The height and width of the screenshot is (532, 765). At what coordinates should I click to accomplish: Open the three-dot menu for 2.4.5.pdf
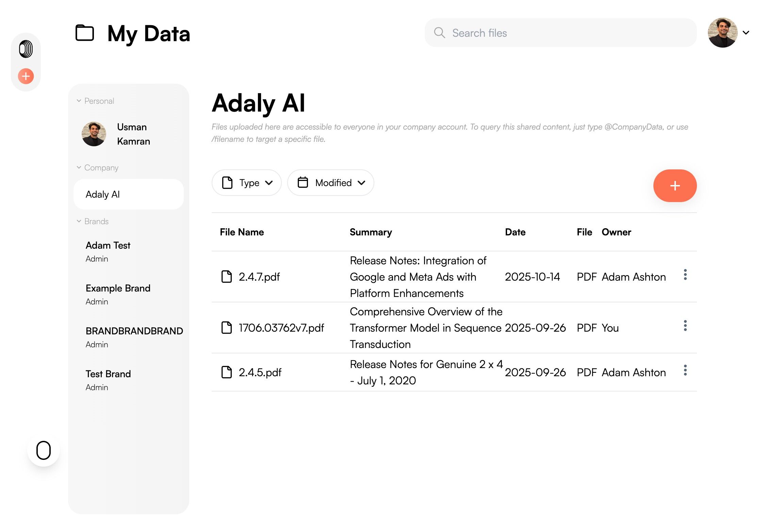click(685, 370)
